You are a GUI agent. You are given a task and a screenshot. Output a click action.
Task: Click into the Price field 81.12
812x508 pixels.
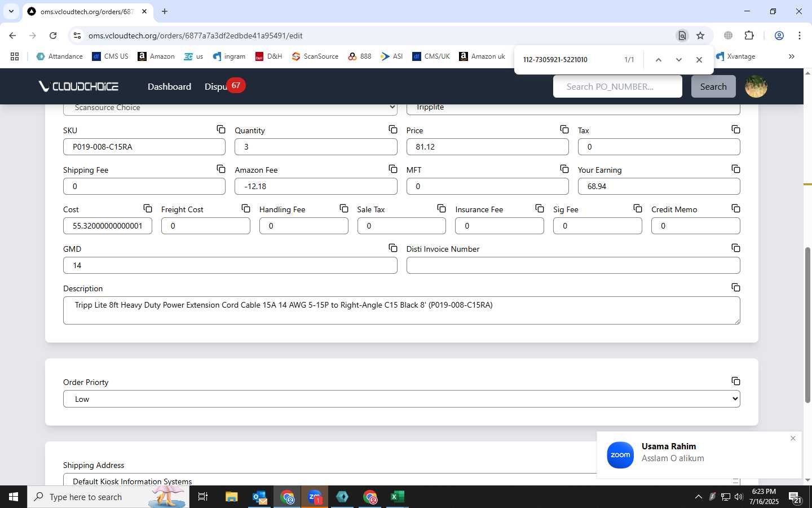click(487, 147)
